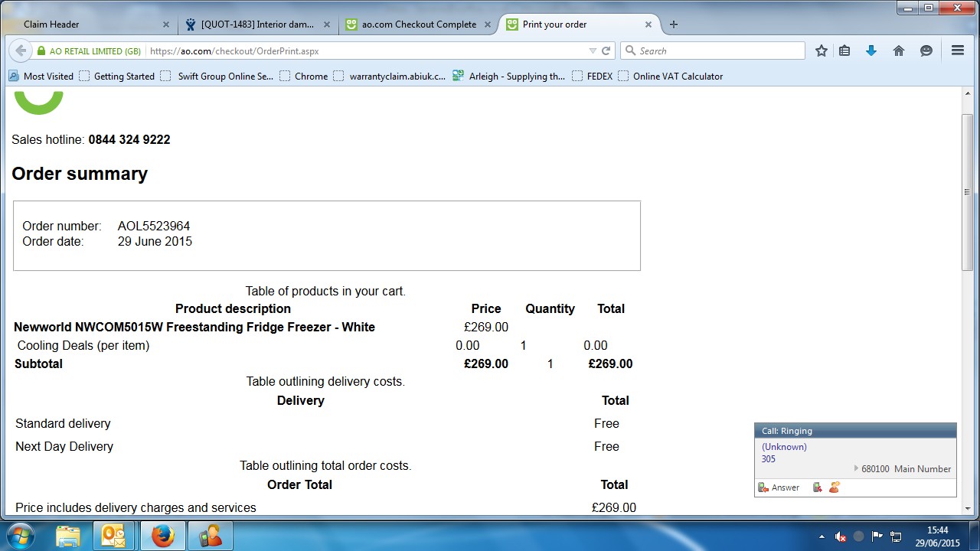
Task: Click the sales hotline number 0844 324 9222
Action: point(129,140)
